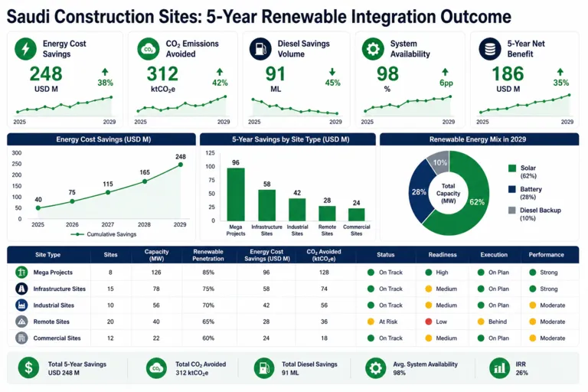Click the Commercial Sites capacity 22 cell

coord(156,338)
